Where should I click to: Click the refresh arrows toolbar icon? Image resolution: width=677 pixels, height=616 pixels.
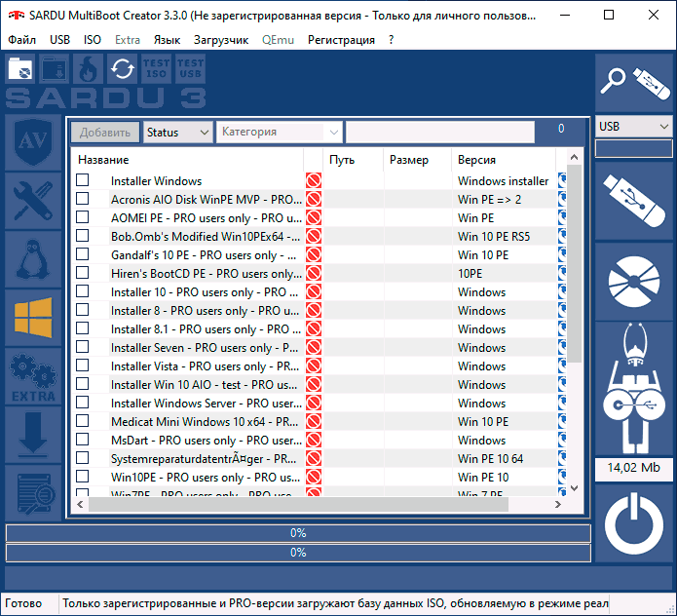122,69
